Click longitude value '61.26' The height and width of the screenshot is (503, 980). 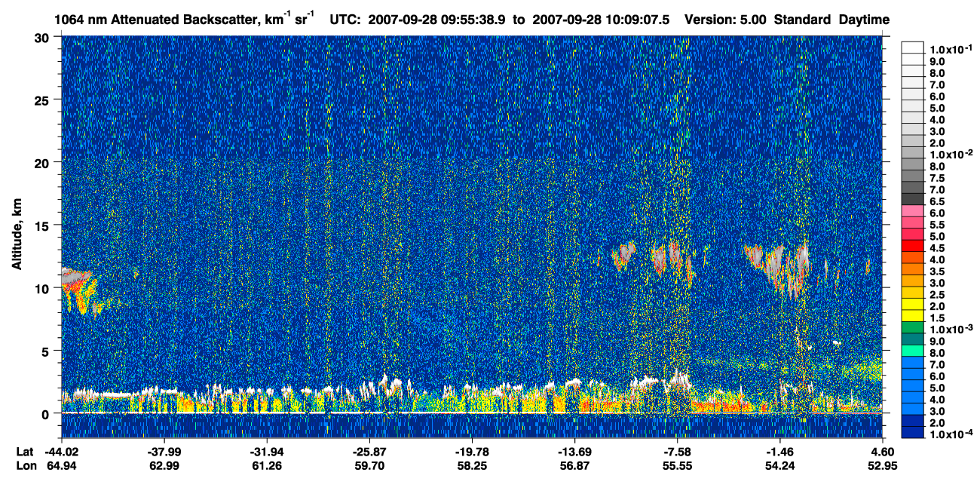(x=267, y=465)
